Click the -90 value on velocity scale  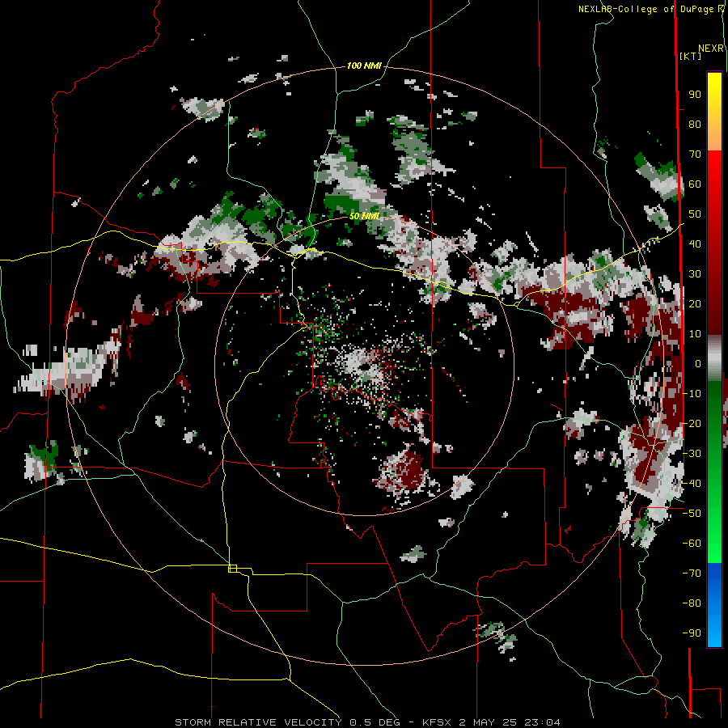pyautogui.click(x=692, y=633)
